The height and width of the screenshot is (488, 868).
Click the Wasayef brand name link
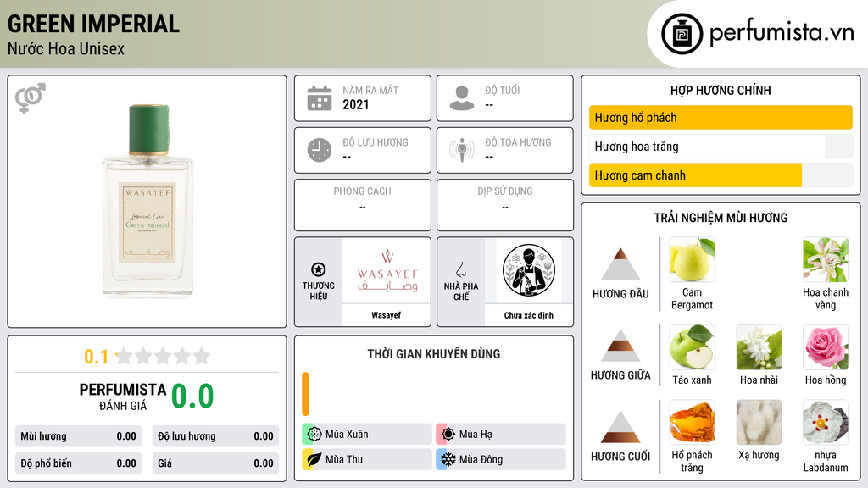[x=386, y=315]
